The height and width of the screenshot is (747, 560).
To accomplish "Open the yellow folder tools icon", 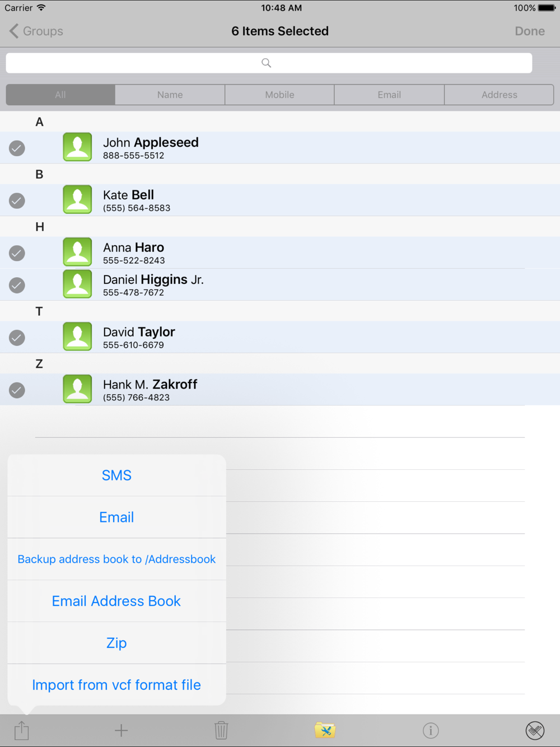I will pyautogui.click(x=325, y=730).
